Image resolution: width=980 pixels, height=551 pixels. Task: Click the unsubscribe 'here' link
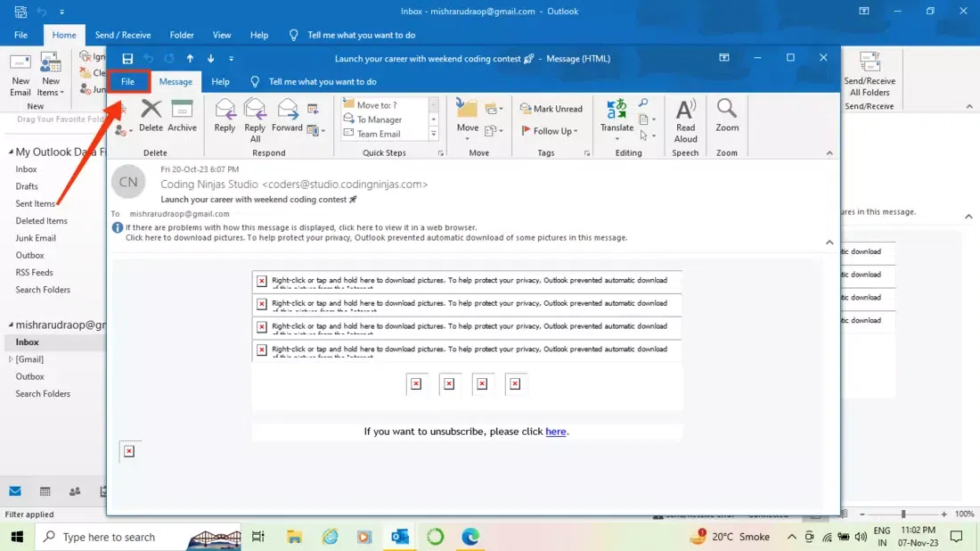(x=556, y=432)
